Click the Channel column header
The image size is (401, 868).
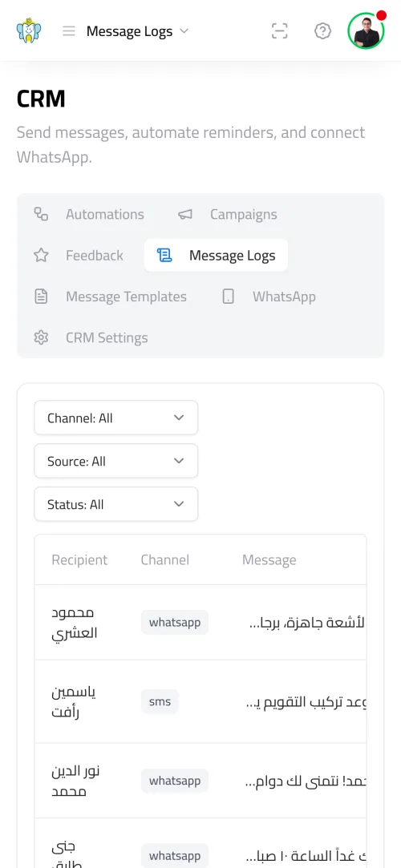(x=165, y=559)
